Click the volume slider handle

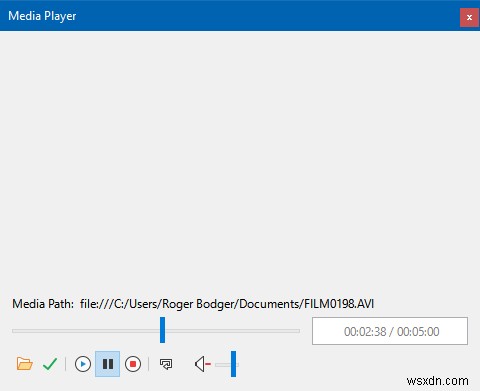click(x=233, y=364)
